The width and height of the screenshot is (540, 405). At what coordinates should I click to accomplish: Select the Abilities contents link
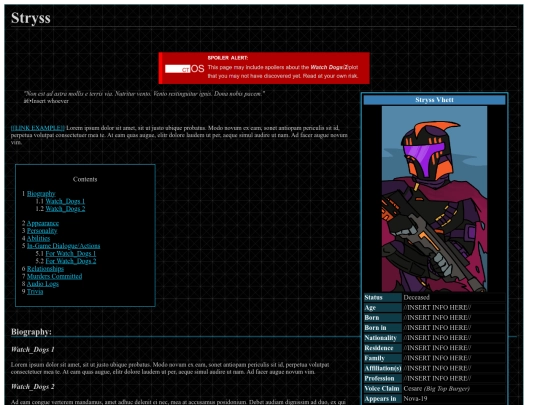click(x=38, y=238)
